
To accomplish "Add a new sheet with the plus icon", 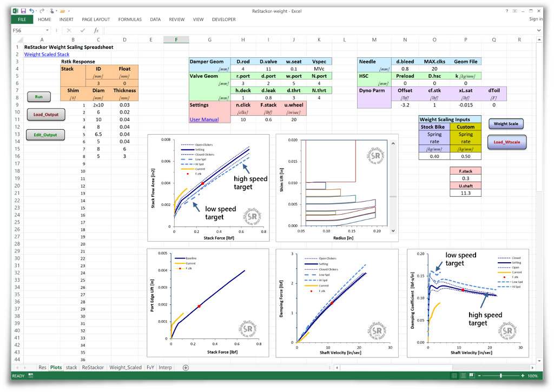I will point(186,368).
